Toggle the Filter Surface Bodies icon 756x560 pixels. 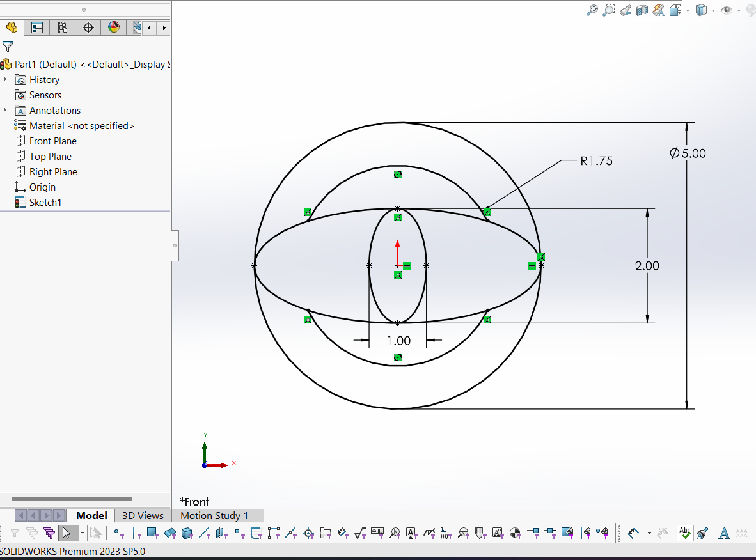click(170, 533)
